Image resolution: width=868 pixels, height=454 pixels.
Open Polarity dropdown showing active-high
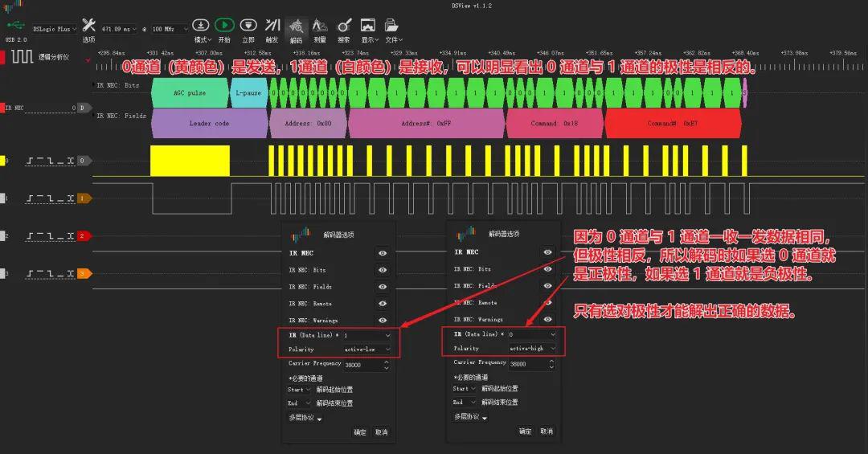coord(532,348)
